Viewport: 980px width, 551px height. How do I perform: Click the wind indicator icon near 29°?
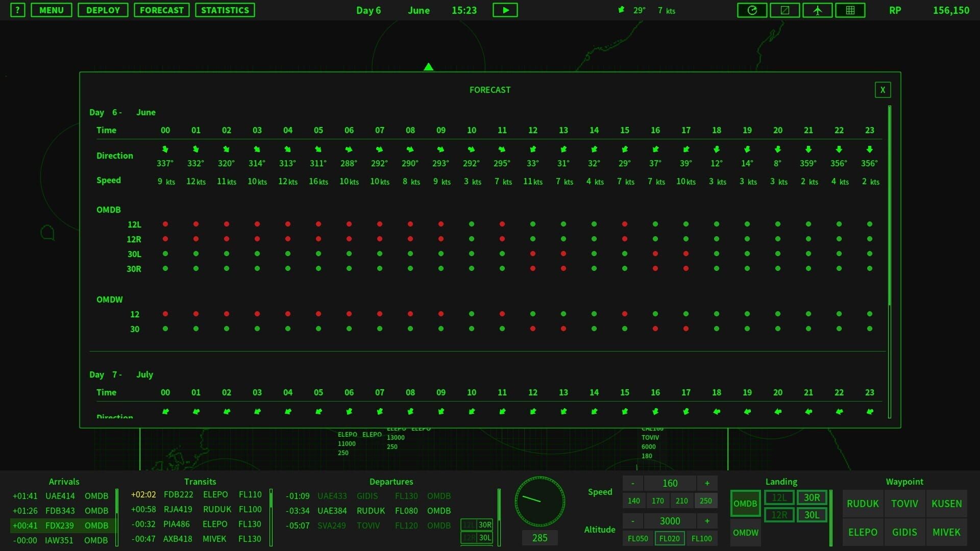coord(621,10)
